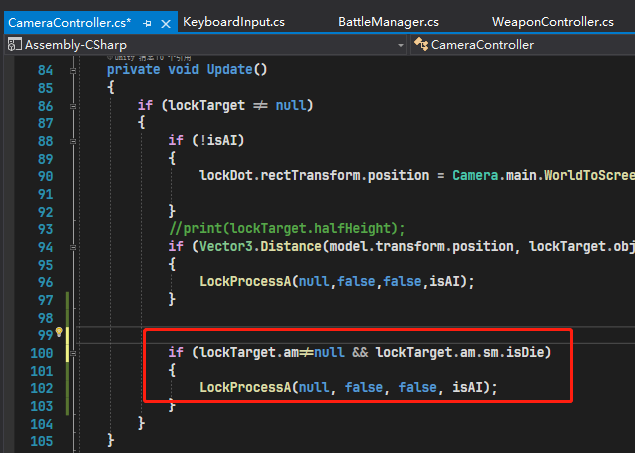Pin the CameraController.cs tab
This screenshot has height=453, width=635.
click(x=147, y=24)
